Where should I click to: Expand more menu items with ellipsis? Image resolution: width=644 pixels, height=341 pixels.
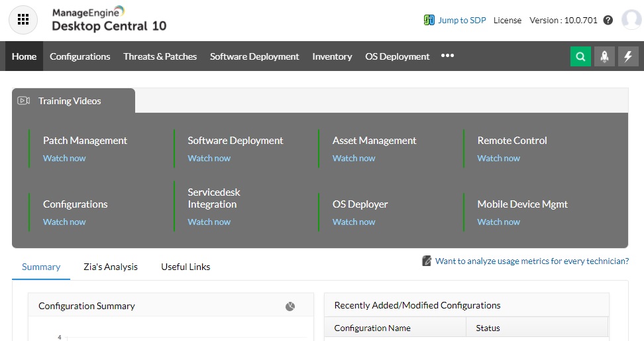point(448,56)
